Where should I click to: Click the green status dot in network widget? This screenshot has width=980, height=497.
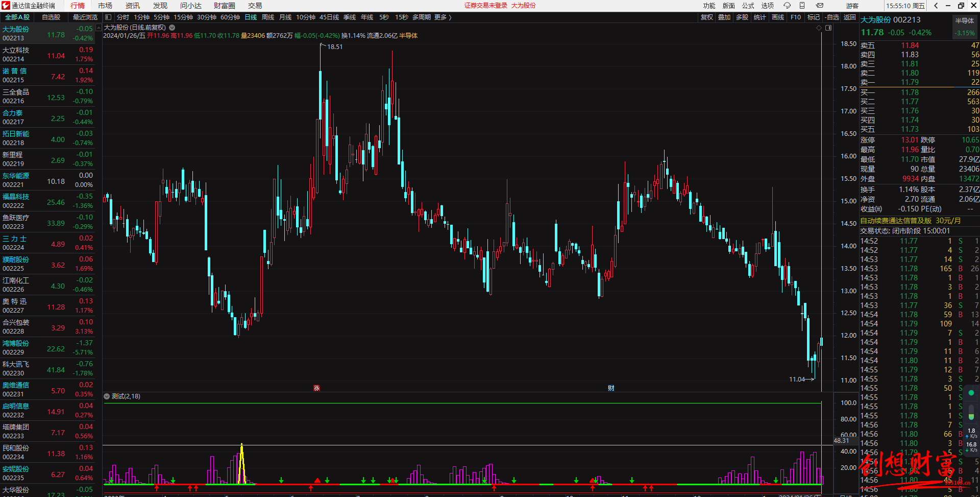click(x=971, y=393)
